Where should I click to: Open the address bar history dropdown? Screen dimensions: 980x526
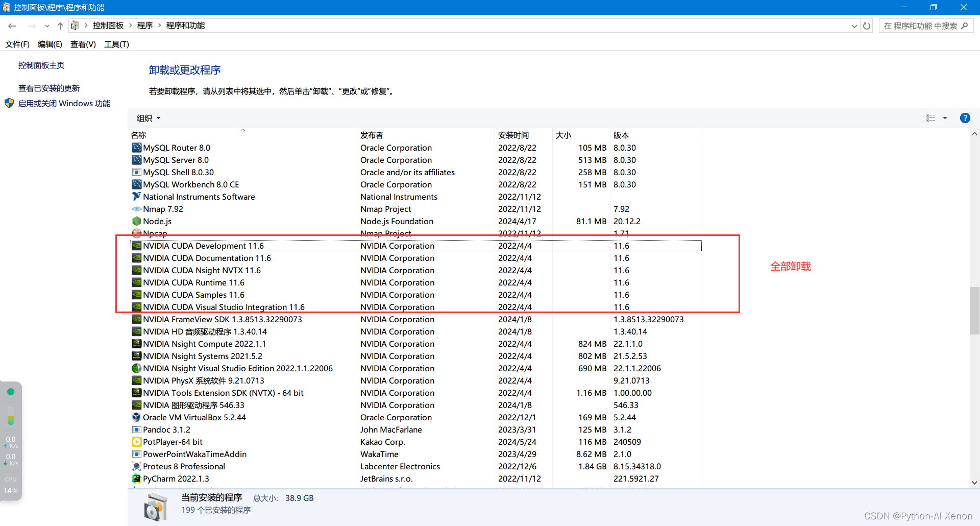854,26
